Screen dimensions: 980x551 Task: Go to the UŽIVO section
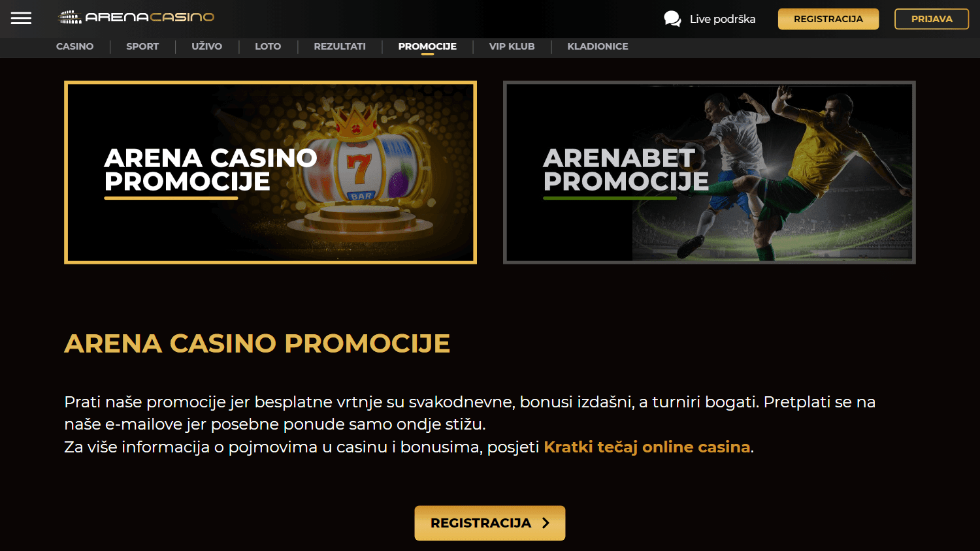coord(206,46)
